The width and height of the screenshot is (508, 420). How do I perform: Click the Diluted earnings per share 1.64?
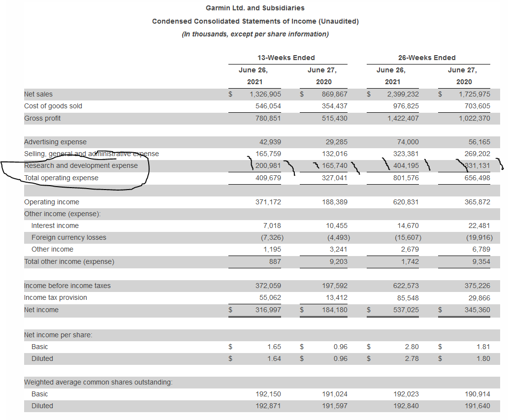(x=275, y=358)
